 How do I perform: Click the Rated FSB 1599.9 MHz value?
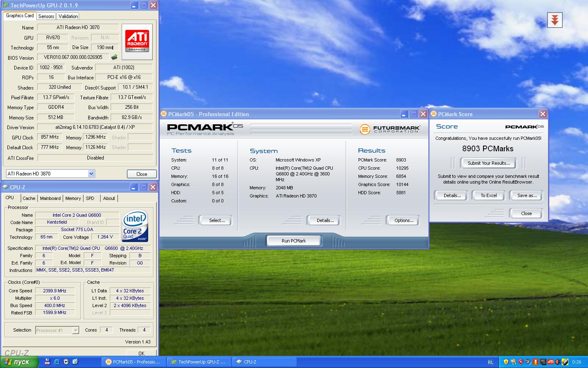[x=55, y=312]
